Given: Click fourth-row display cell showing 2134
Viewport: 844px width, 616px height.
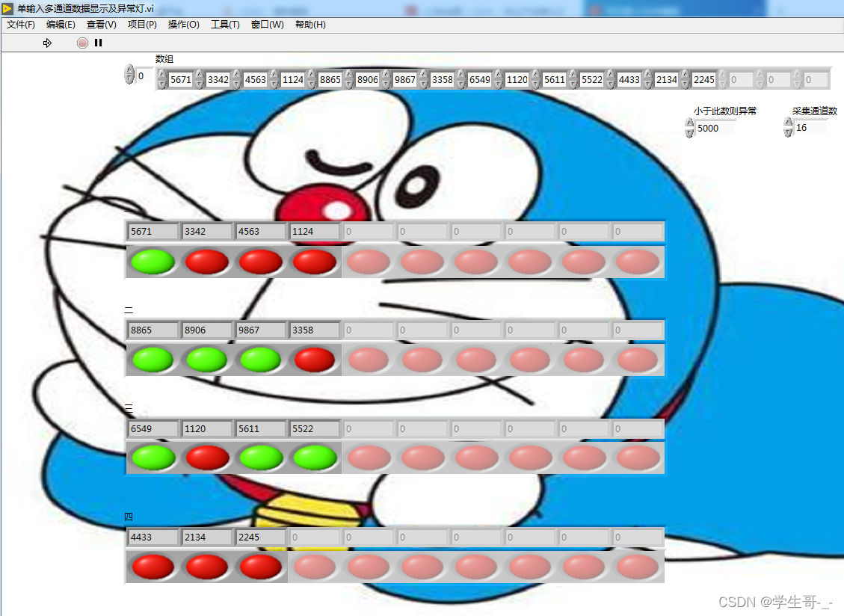Looking at the screenshot, I should click(x=206, y=538).
